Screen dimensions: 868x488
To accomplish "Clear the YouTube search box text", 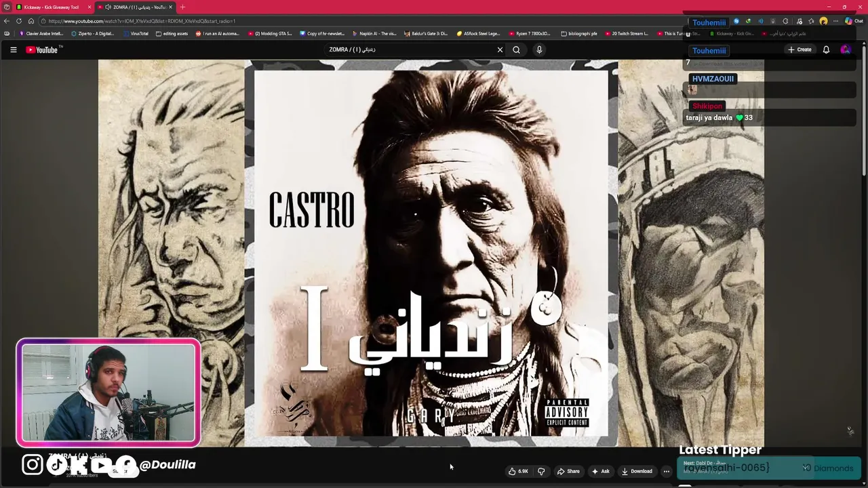I will coord(500,49).
